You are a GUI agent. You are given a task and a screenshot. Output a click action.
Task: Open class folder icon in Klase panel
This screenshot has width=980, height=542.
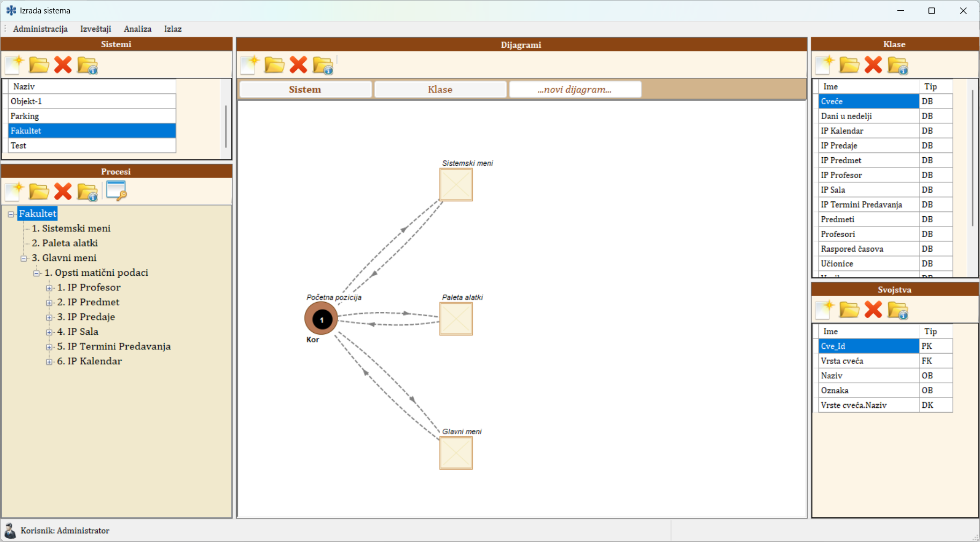click(849, 65)
